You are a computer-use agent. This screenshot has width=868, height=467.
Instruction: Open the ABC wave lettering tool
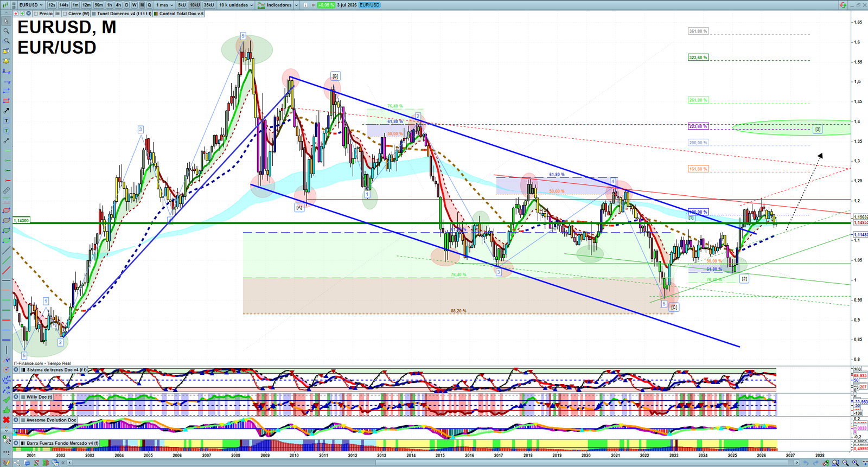point(7,389)
